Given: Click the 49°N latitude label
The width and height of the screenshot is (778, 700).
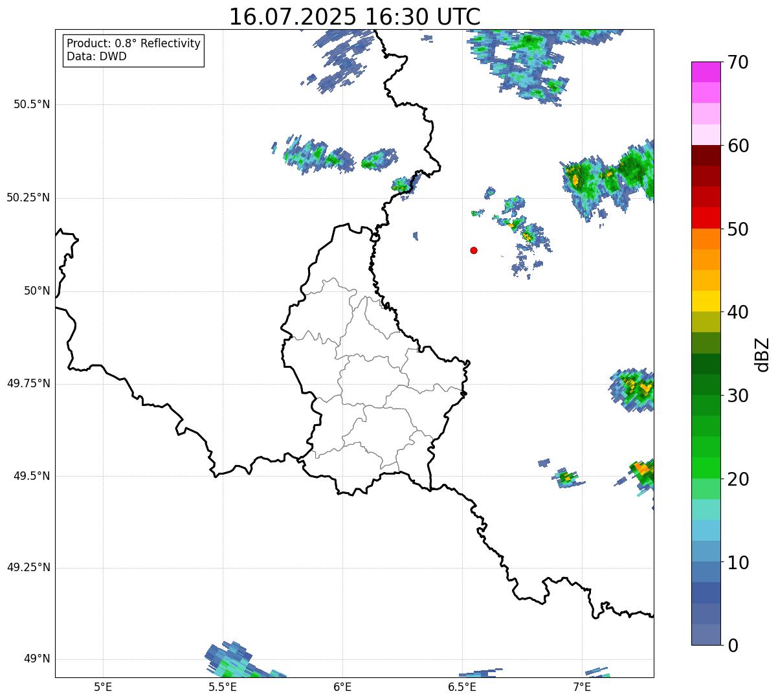Looking at the screenshot, I should (x=37, y=659).
